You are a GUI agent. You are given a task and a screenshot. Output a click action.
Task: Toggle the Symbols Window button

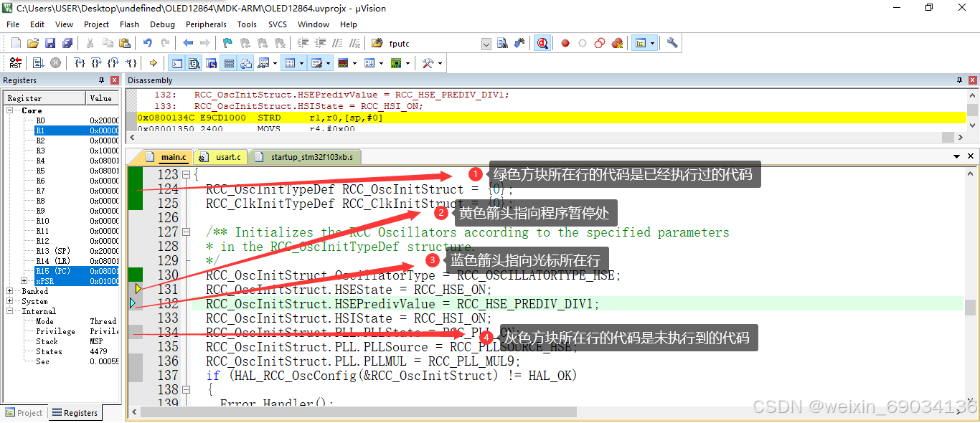pyautogui.click(x=212, y=63)
